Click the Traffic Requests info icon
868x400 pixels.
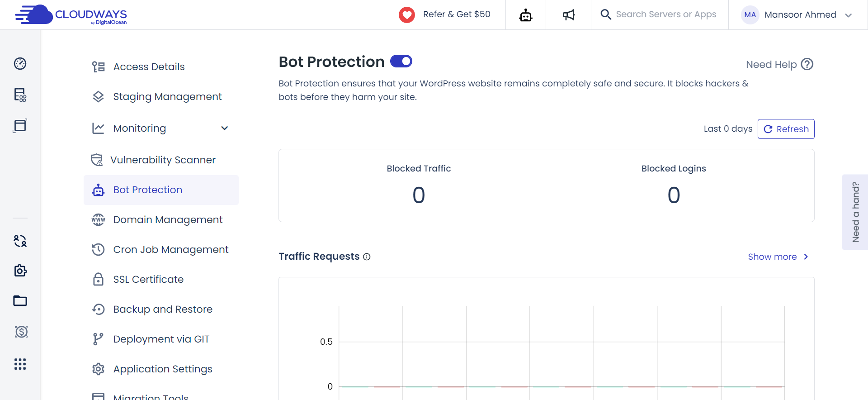(366, 257)
